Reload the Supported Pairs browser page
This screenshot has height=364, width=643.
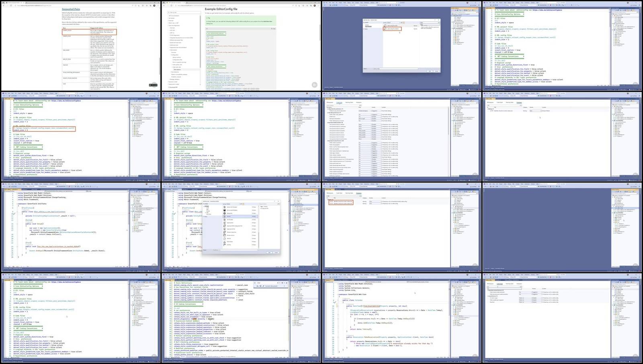pyautogui.click(x=10, y=6)
